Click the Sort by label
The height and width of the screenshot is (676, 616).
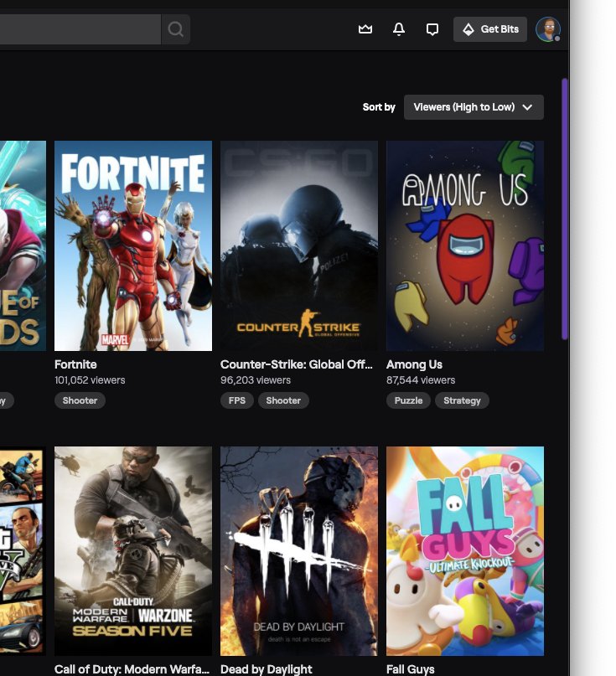379,107
